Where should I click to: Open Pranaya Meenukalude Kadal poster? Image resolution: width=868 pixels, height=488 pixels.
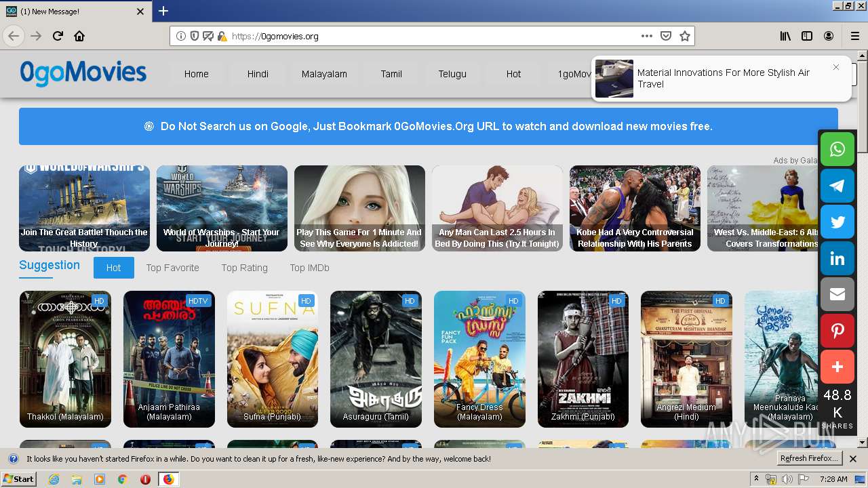(x=783, y=359)
